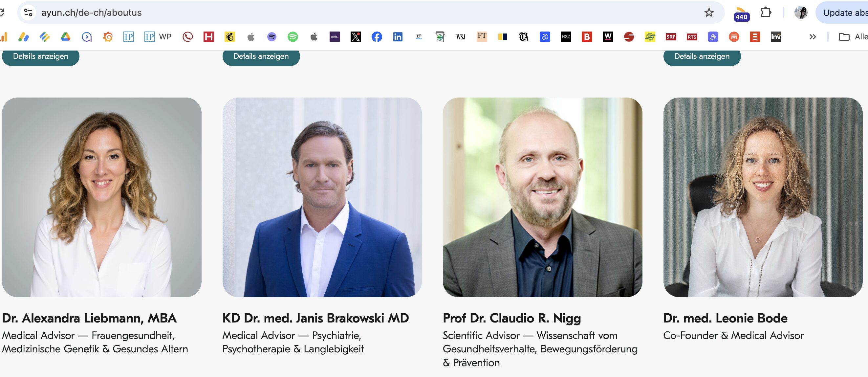The height and width of the screenshot is (377, 868).
Task: Open the 'Alle' bookmarks folder
Action: 853,37
